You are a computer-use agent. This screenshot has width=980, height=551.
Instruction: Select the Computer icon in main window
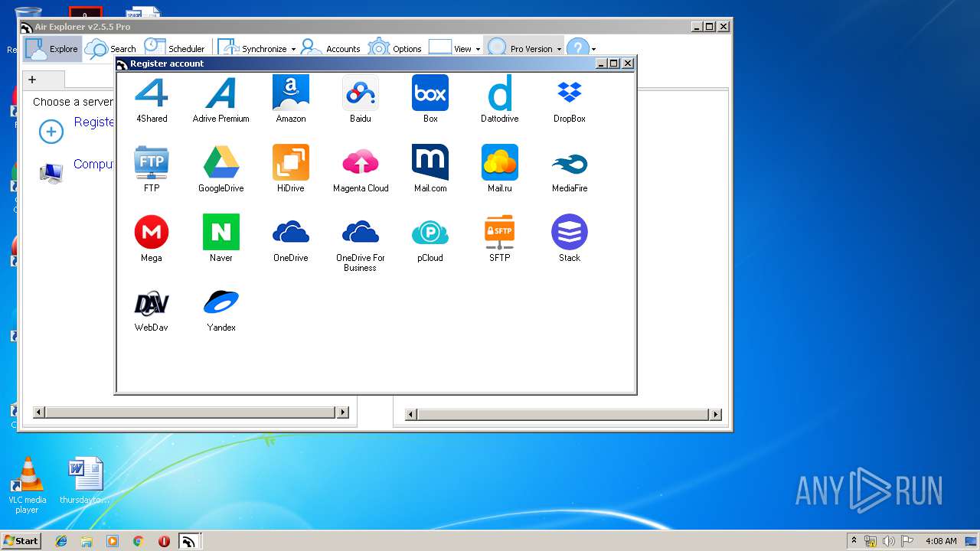[x=51, y=173]
